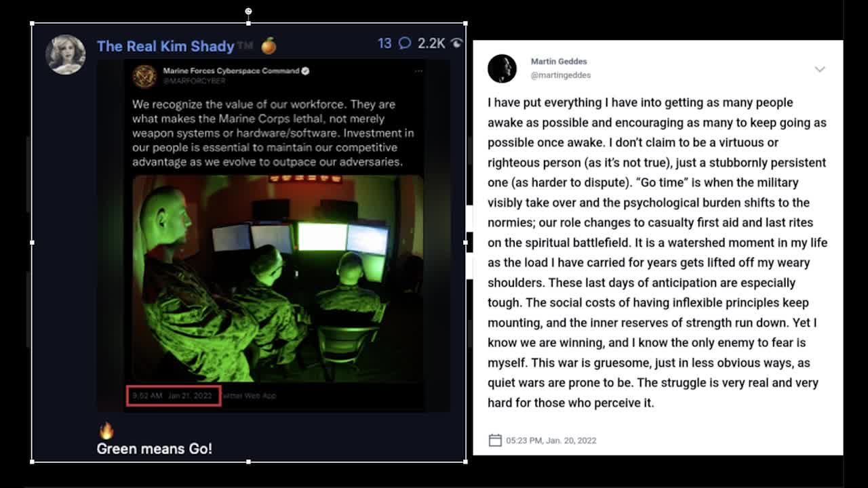Open the three-dot menu on the tweet
This screenshot has height=488, width=868.
(418, 70)
